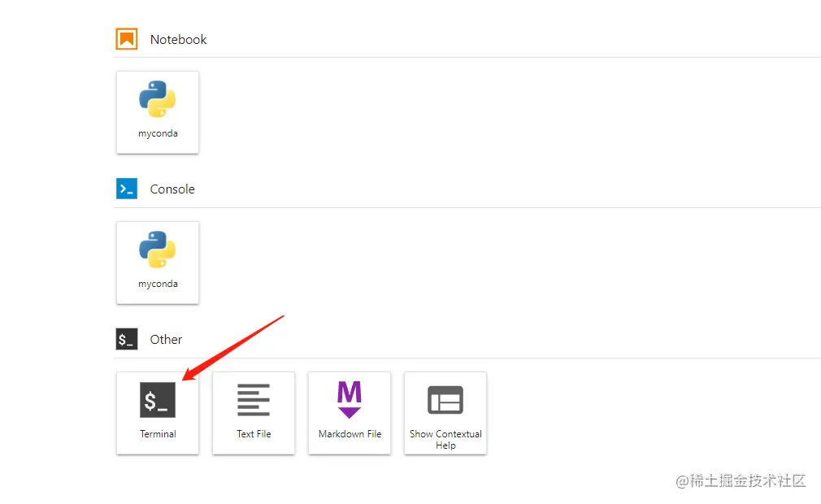Click the Console section heading text

(x=172, y=189)
